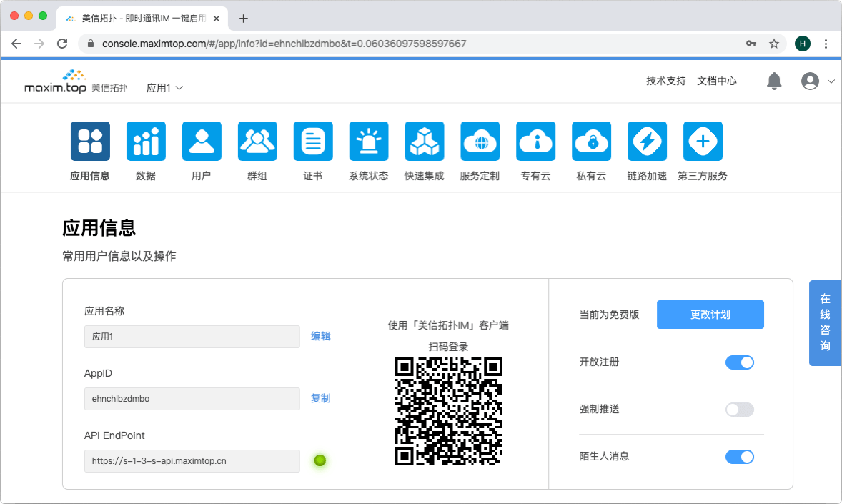Go to the 群组 groups icon
The width and height of the screenshot is (842, 504).
coord(257,142)
